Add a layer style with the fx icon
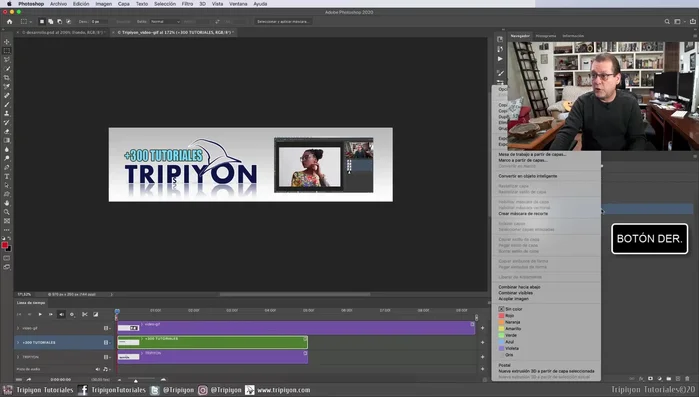 pos(641,379)
